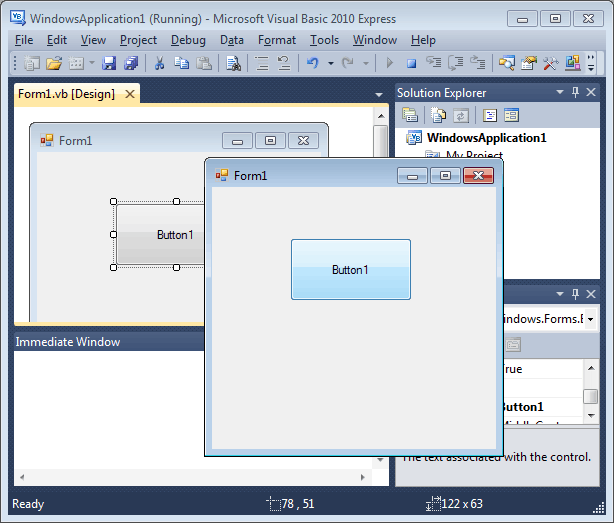
Task: Click Show All Files icon in Solution Explorer
Action: coord(439,115)
